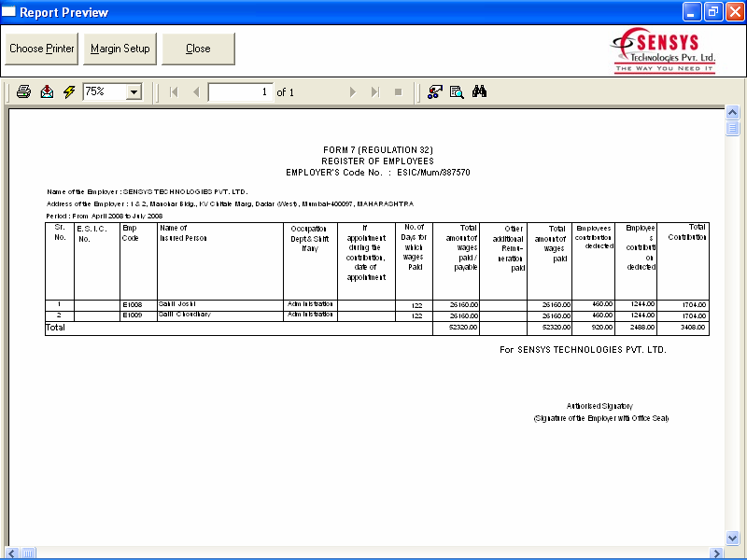Click the Stop loading square icon

coord(399,91)
